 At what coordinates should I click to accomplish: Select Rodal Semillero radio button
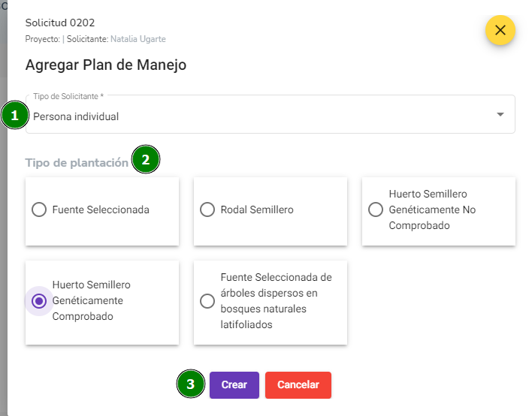click(207, 210)
